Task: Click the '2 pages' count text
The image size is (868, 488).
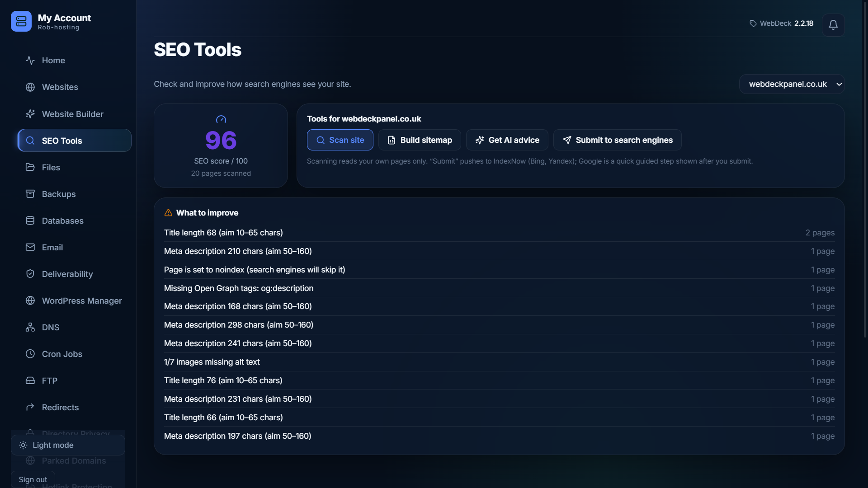Action: [x=820, y=233]
